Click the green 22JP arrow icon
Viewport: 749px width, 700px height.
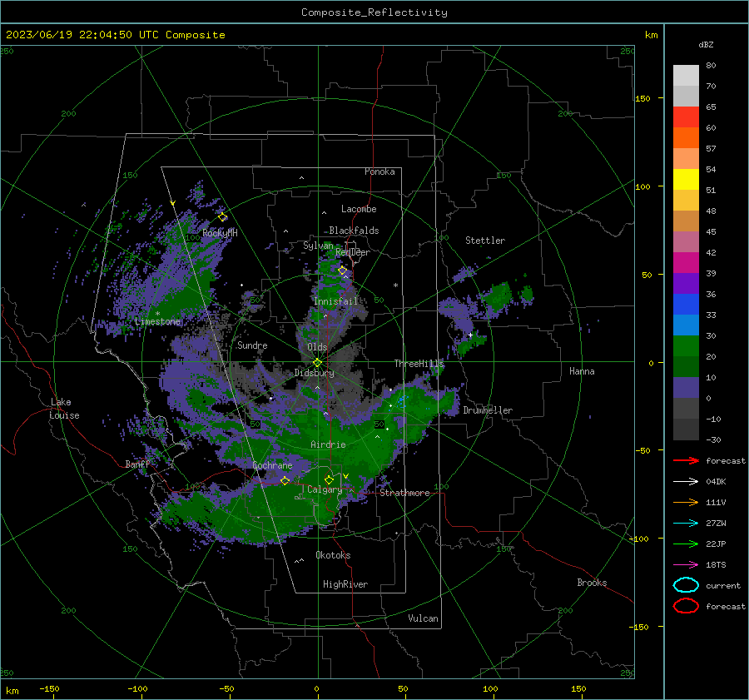(686, 544)
